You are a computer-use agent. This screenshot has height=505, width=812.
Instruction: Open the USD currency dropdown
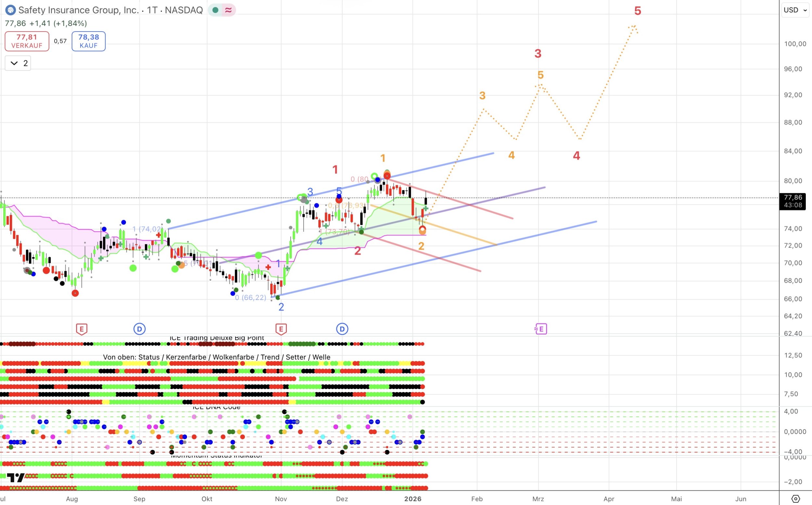click(795, 10)
